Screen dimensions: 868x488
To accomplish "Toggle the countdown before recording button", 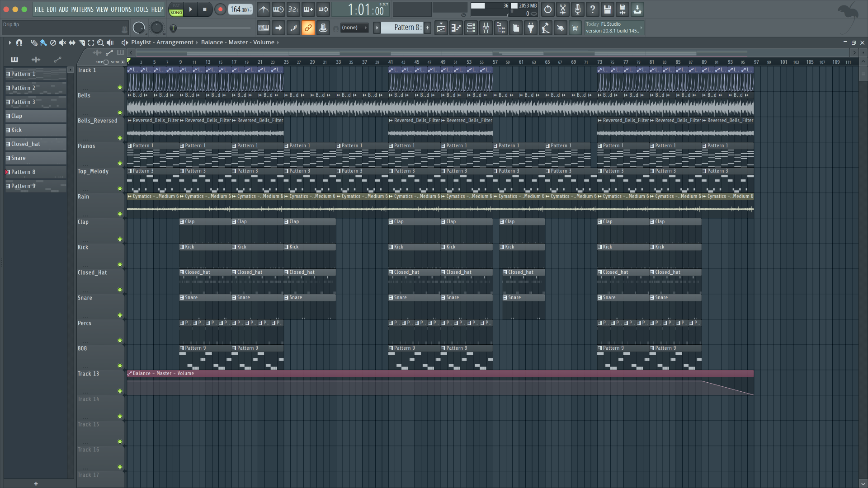I will [x=293, y=9].
